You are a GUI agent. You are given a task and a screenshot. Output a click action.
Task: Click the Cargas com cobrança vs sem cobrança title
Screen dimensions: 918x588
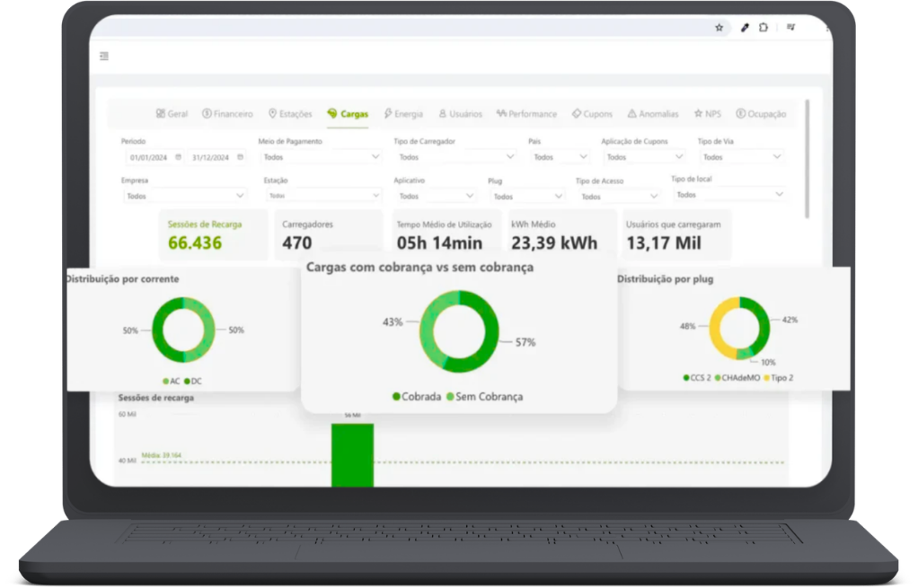click(419, 268)
